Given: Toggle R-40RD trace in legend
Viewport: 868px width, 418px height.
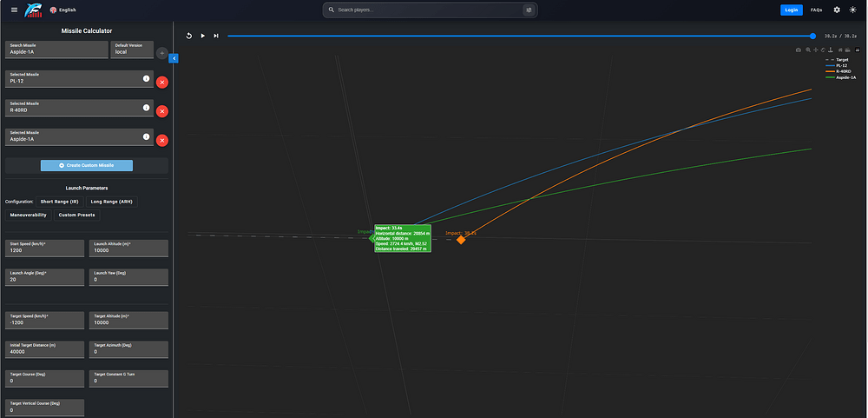Looking at the screenshot, I should pos(838,71).
